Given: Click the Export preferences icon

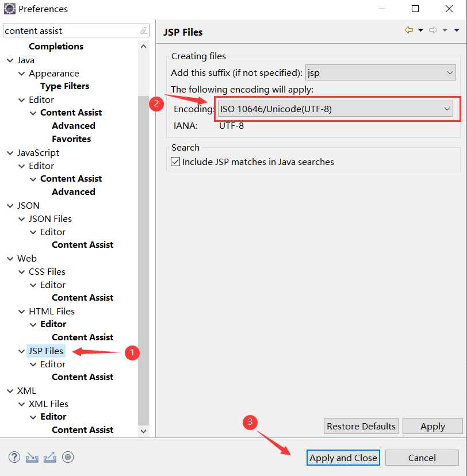Looking at the screenshot, I should (50, 458).
